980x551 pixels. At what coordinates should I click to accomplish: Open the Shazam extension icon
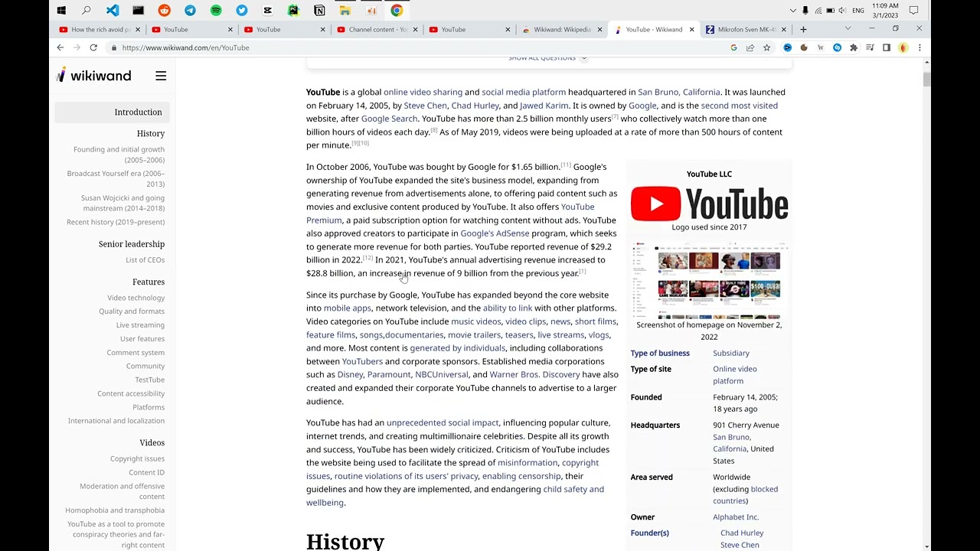coord(837,47)
